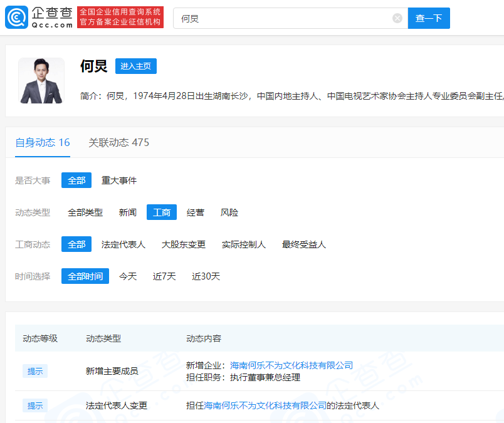Viewport: 504px width, 423px height.
Task: Select 全部 in the 工商动态 filter
Action: (76, 244)
